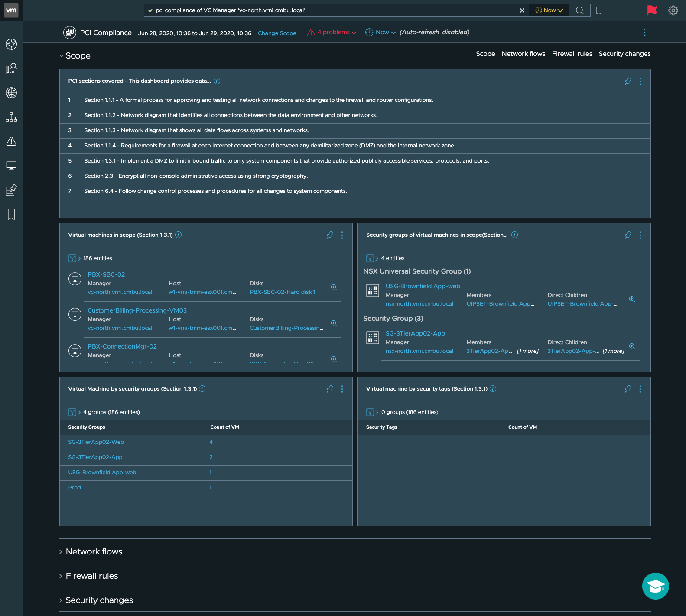Click into the search query field
Screen dimensions: 686x616
coord(334,10)
